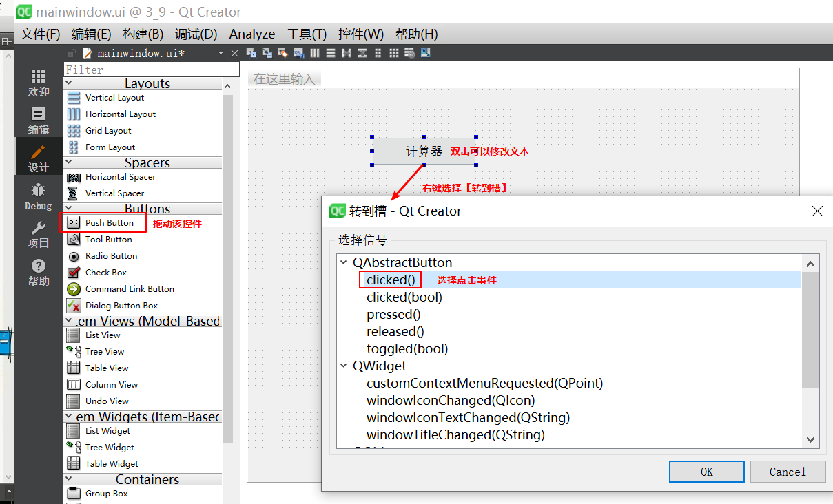Open the 调试(D) menu
The width and height of the screenshot is (833, 504).
click(x=196, y=34)
